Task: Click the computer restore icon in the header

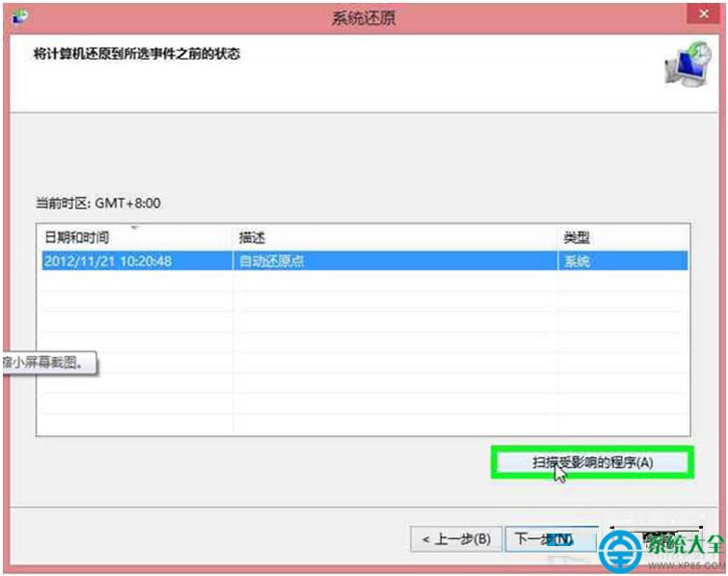Action: tap(688, 64)
